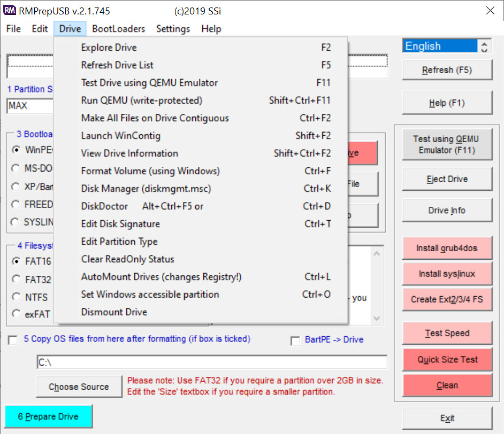Click the Choose Source button
This screenshot has height=434, width=504.
click(x=79, y=386)
